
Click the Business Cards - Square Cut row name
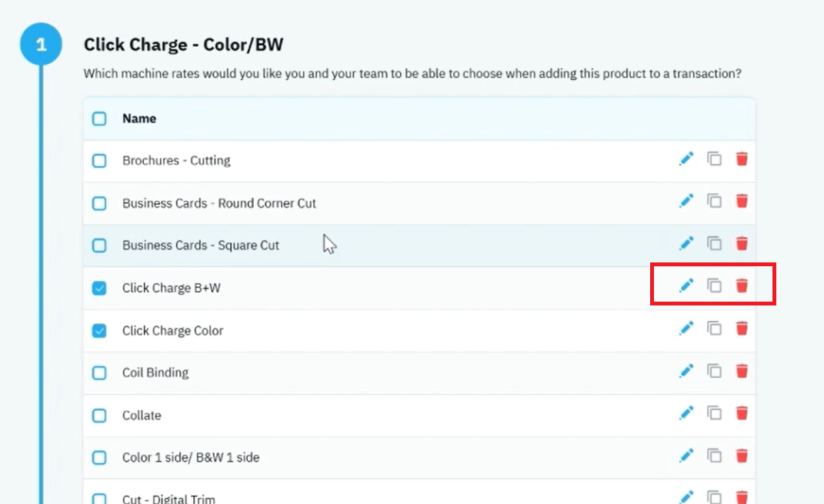(x=201, y=245)
